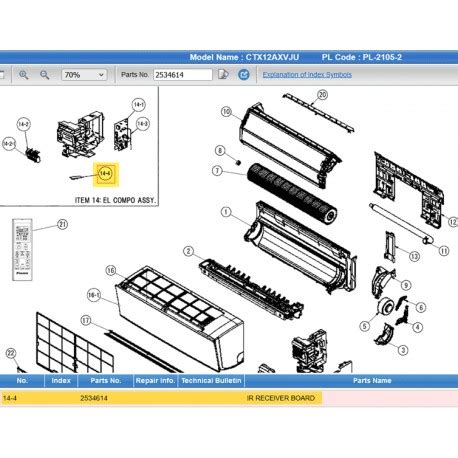Viewport: 458px width, 458px height.
Task: Click the Parts Name column header
Action: pos(372,381)
